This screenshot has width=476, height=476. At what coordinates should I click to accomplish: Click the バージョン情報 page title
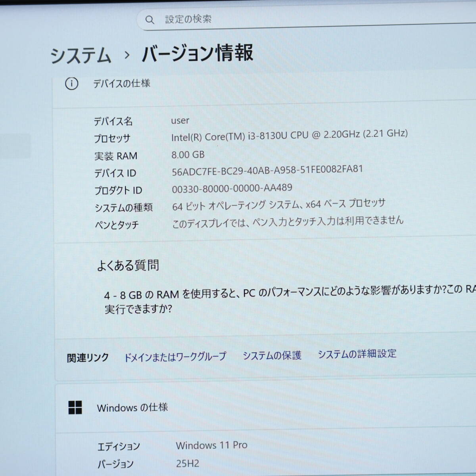tap(198, 53)
